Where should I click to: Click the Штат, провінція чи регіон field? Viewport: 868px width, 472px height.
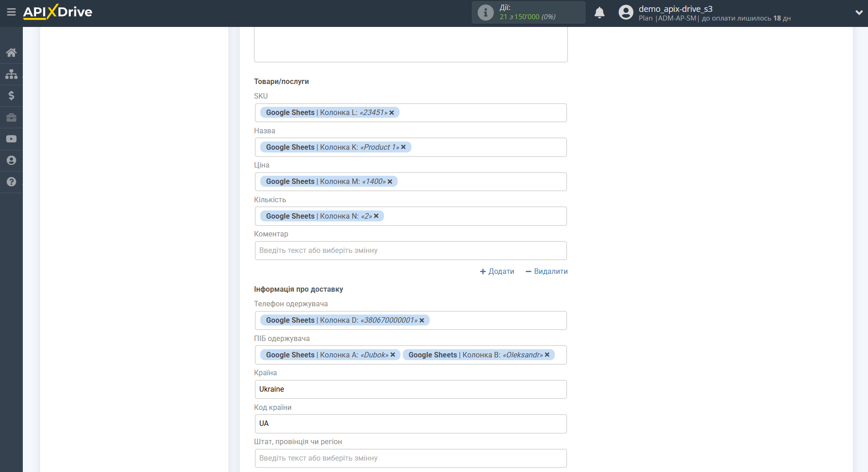click(x=410, y=458)
